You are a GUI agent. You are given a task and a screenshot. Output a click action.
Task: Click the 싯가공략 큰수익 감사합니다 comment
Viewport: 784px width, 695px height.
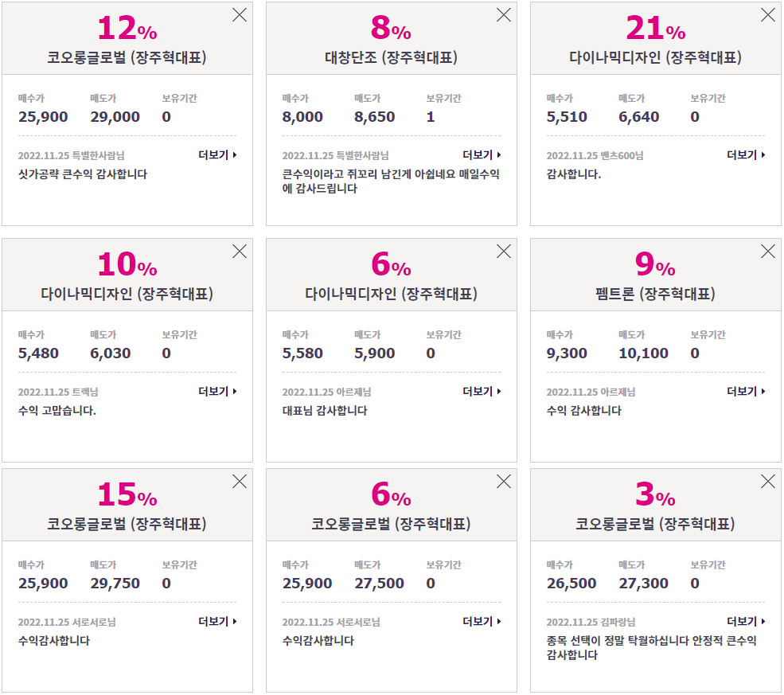click(83, 174)
